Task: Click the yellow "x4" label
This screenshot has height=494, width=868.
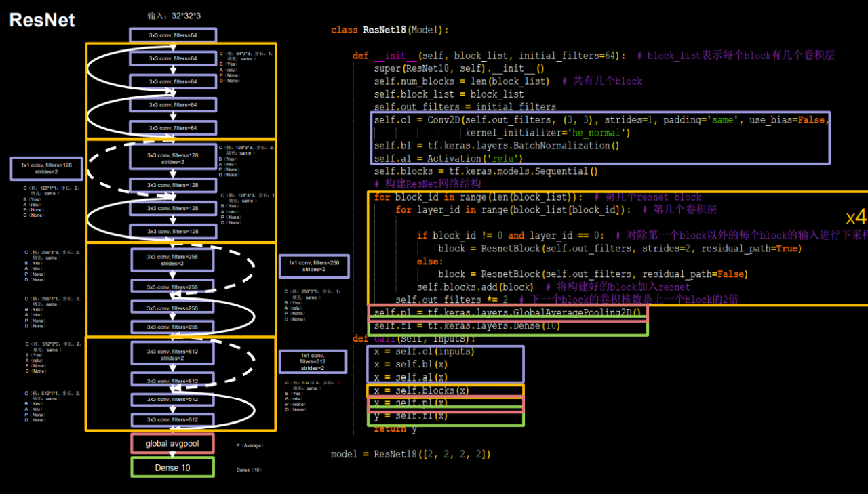Action: 856,218
